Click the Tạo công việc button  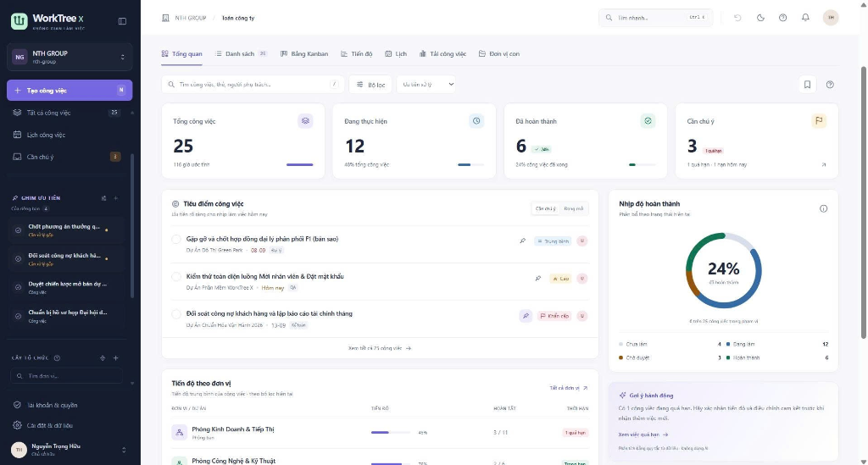tap(70, 90)
